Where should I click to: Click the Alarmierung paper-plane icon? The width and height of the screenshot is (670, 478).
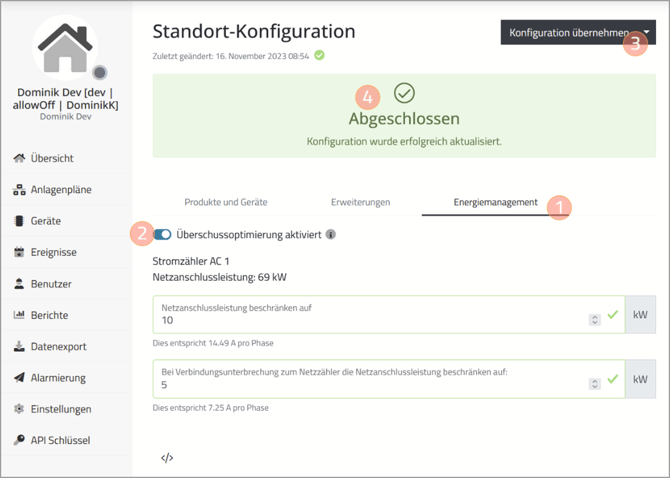pyautogui.click(x=19, y=378)
